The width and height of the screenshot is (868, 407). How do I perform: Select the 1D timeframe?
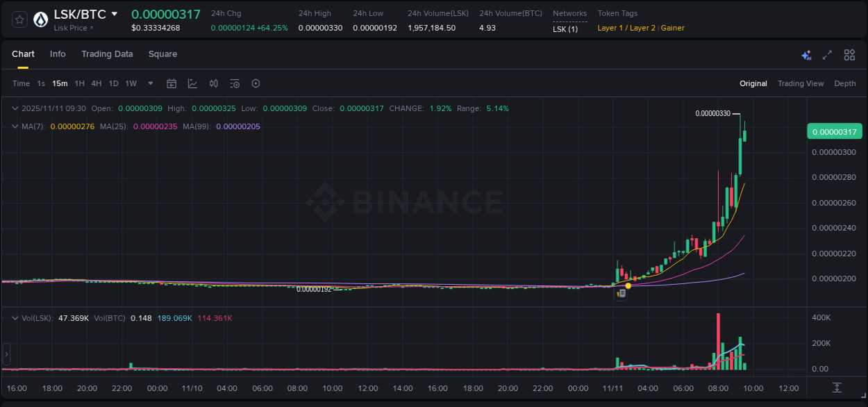pyautogui.click(x=113, y=83)
